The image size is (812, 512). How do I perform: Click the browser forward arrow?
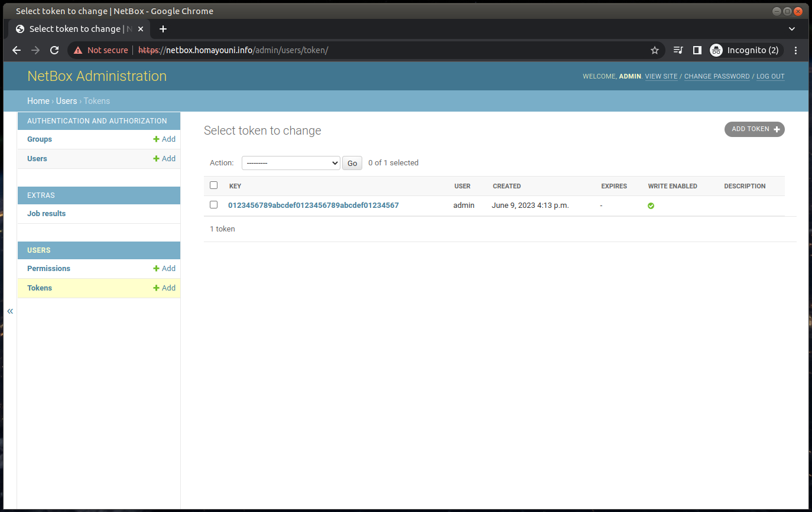35,50
